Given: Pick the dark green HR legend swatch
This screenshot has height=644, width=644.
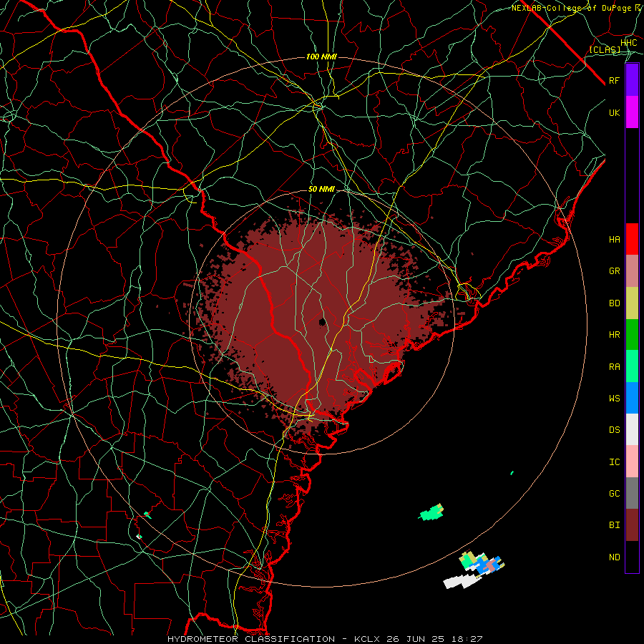Looking at the screenshot, I should coord(632,334).
